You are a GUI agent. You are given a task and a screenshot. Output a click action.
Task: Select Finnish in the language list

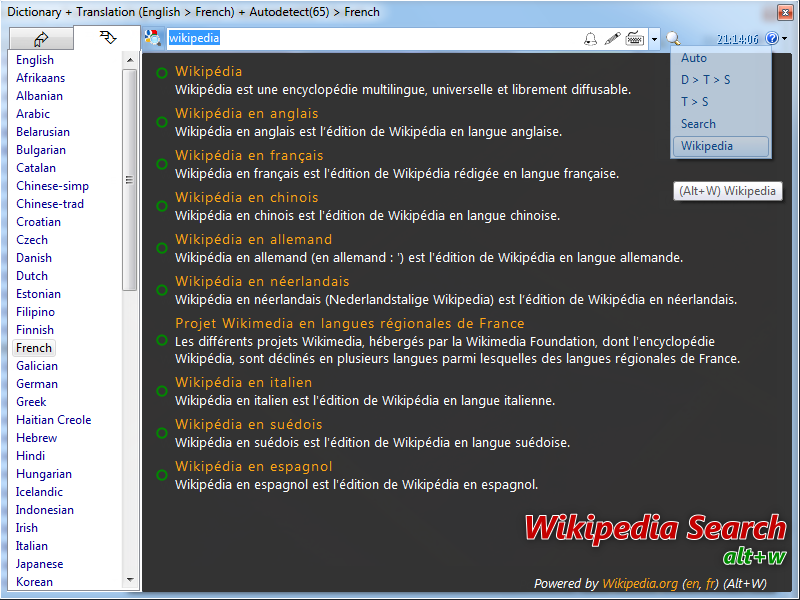pyautogui.click(x=35, y=330)
